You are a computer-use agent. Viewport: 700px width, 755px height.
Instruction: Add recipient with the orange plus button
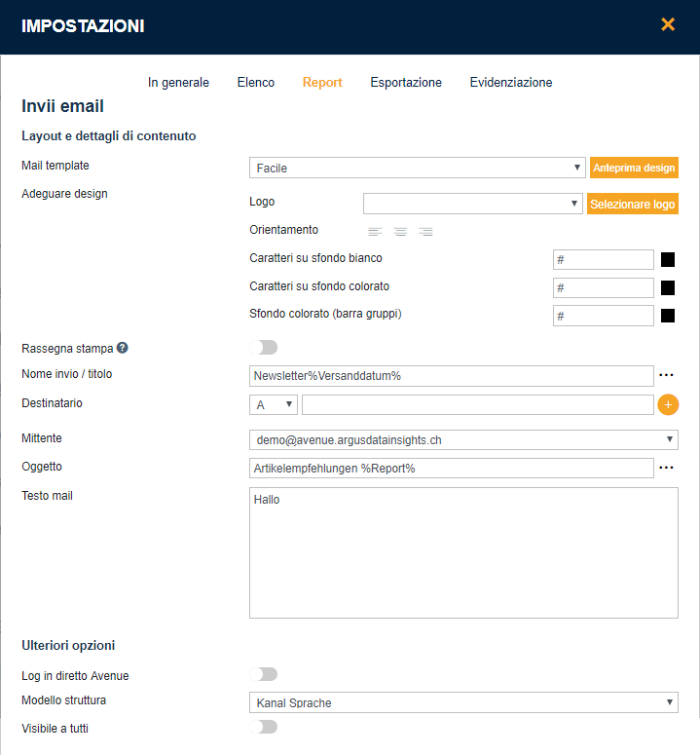(x=668, y=405)
